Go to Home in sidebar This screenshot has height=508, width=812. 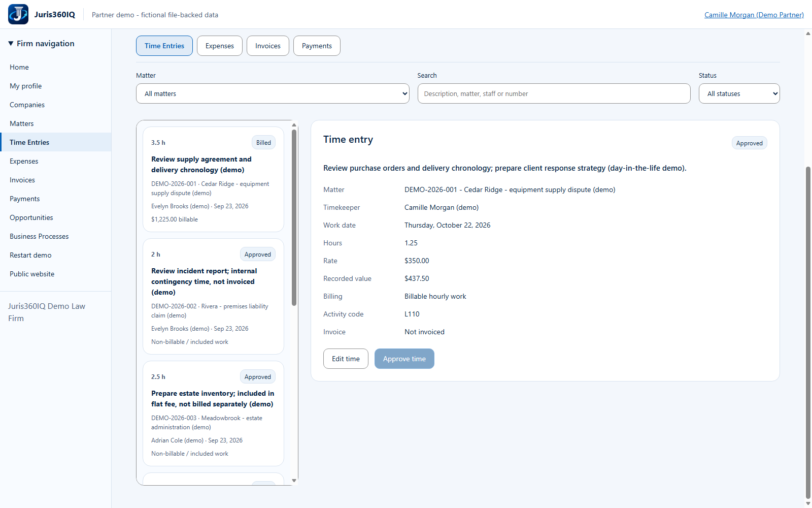(x=56, y=67)
